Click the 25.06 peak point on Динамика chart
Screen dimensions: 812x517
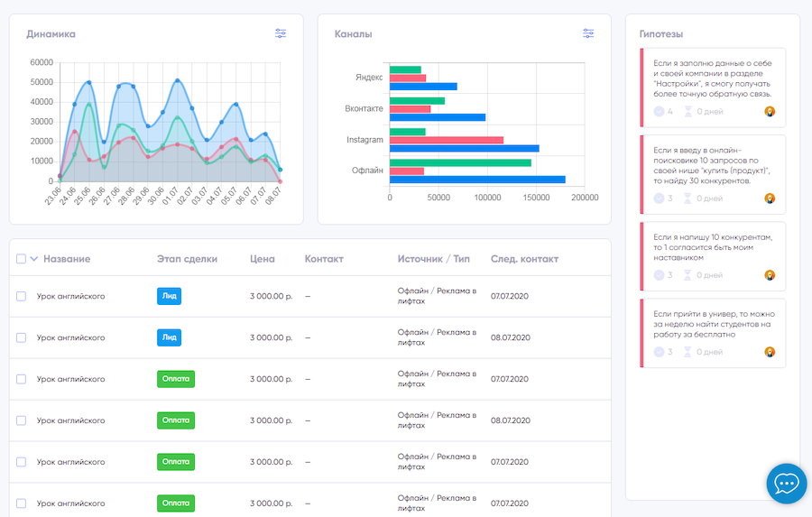88,83
